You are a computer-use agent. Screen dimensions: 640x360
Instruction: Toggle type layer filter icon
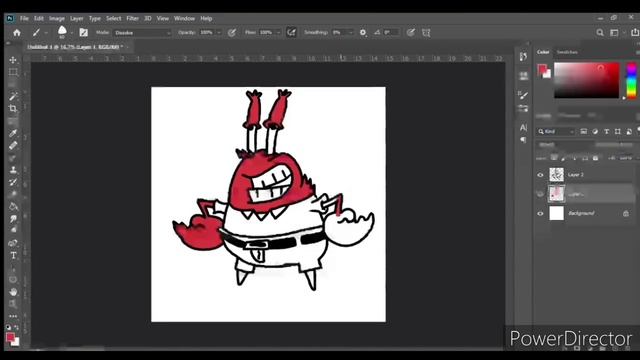click(607, 131)
